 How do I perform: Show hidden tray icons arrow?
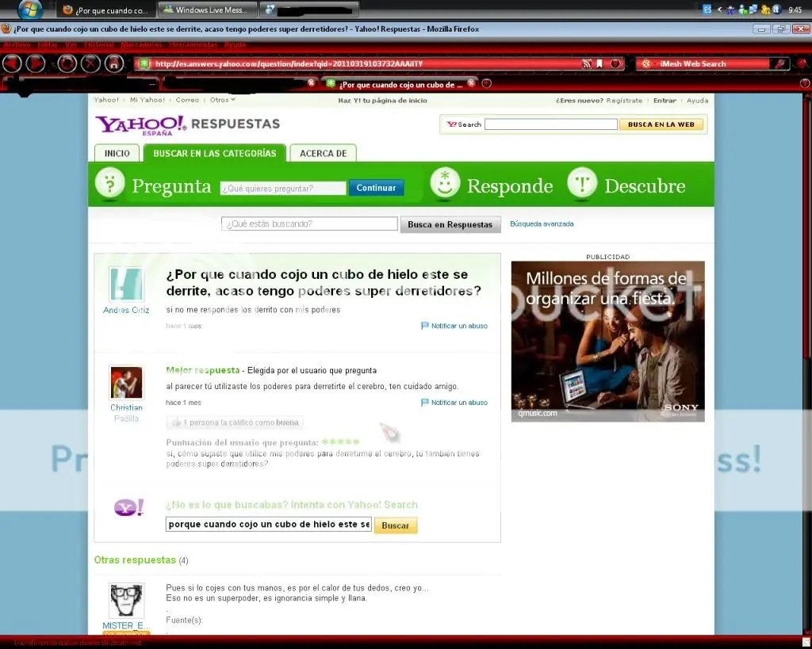(719, 10)
